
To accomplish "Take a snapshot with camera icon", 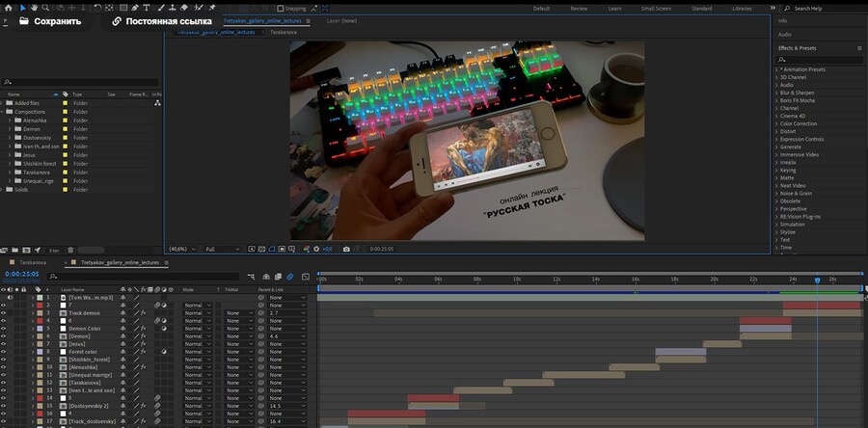I will point(346,249).
